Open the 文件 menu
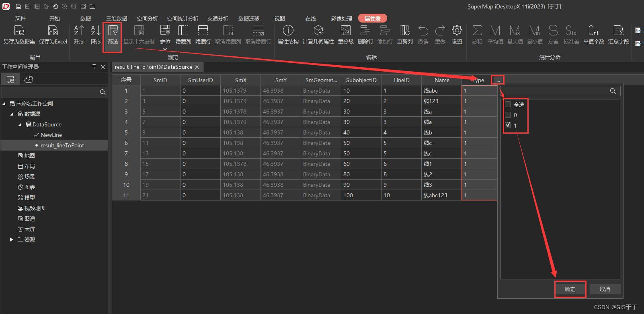This screenshot has height=314, width=644. 21,19
